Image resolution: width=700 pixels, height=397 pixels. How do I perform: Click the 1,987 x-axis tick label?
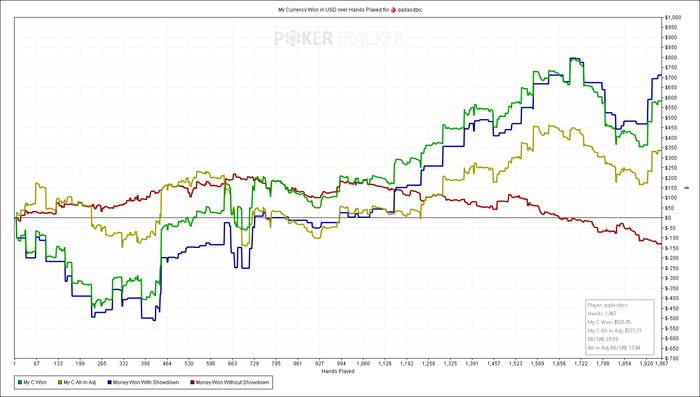[662, 364]
